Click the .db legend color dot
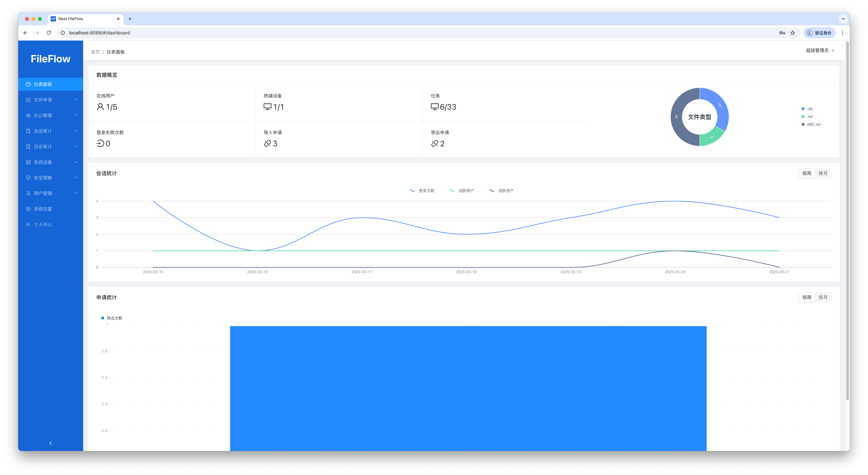This screenshot has height=475, width=868. coord(803,109)
